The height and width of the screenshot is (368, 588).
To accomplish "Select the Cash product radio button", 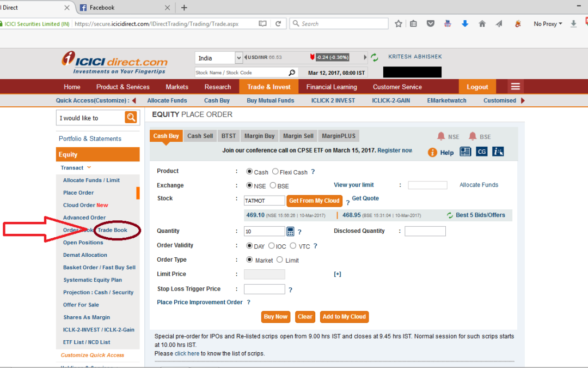I will click(x=249, y=172).
